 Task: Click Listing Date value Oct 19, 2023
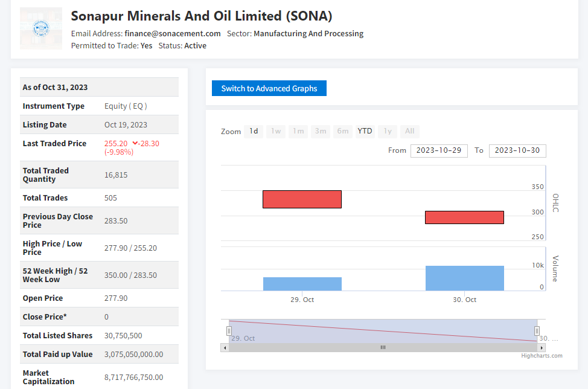pos(126,125)
